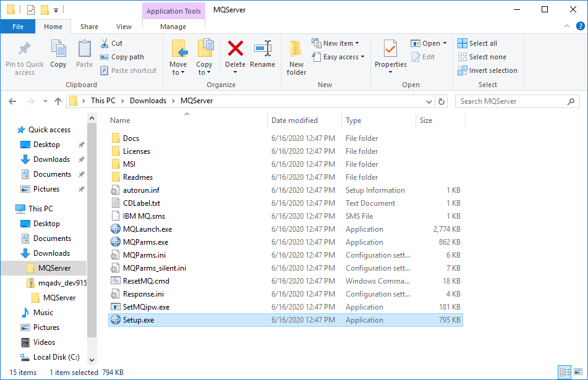The width and height of the screenshot is (588, 380).
Task: Click the Select all icon
Action: [x=462, y=43]
